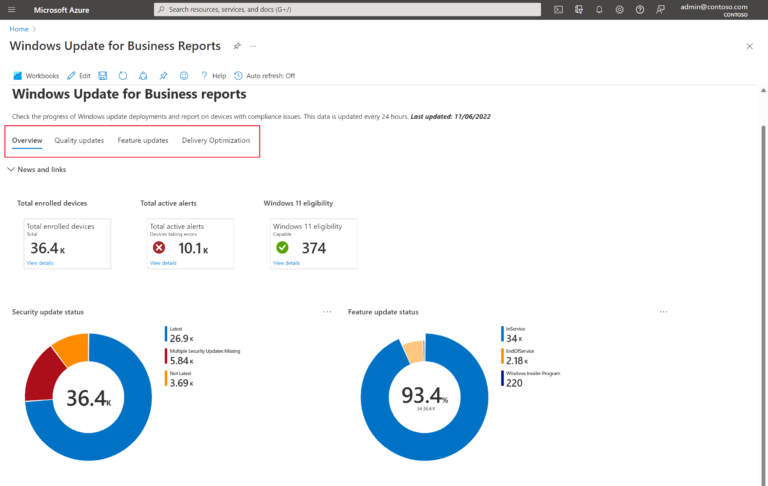View details for Total enrolled devices

(40, 263)
